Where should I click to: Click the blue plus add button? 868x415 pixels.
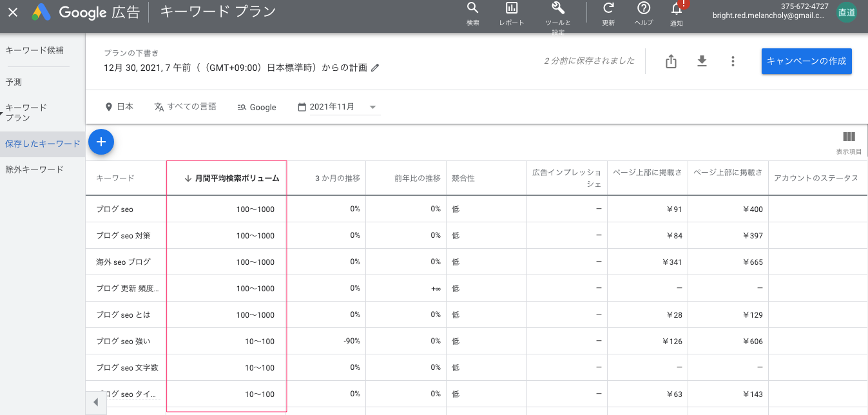click(x=101, y=142)
